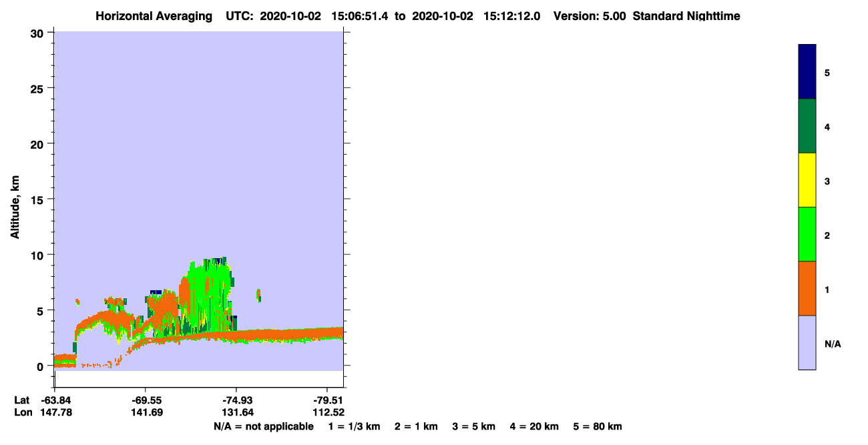Viewport: 868px width, 445px height.
Task: Click the 30 tick label on altitude axis
Action: pos(39,33)
